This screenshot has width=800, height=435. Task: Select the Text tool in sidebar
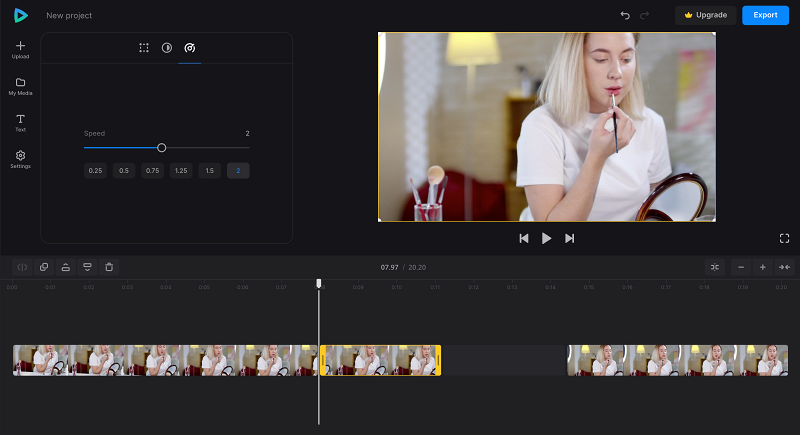pos(20,123)
